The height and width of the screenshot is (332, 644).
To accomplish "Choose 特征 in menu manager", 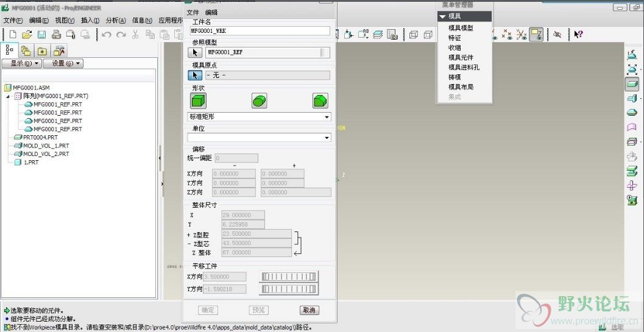I will click(x=455, y=38).
